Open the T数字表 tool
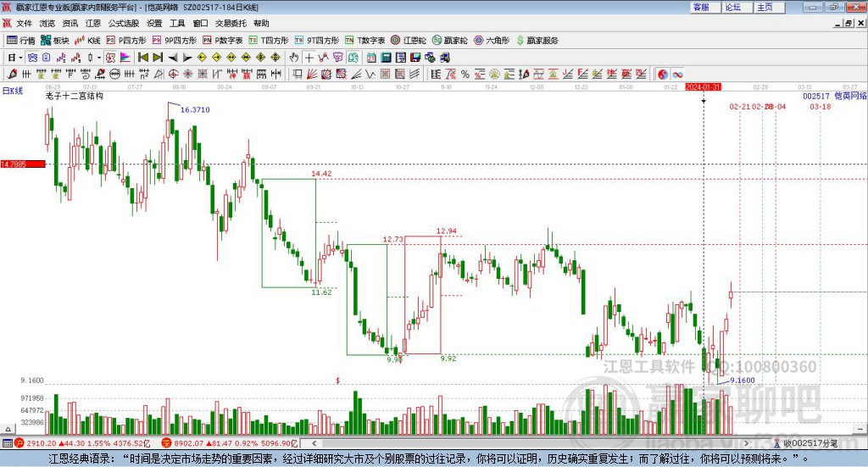868x467 pixels. click(364, 41)
